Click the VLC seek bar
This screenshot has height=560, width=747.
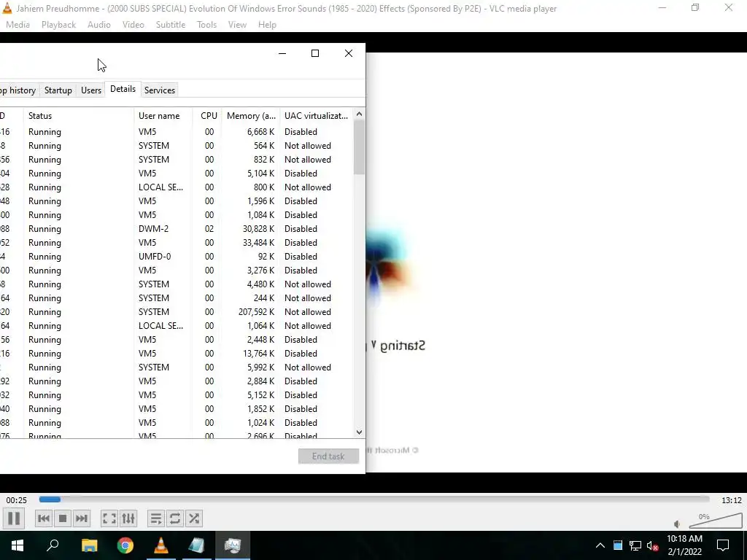tap(374, 499)
